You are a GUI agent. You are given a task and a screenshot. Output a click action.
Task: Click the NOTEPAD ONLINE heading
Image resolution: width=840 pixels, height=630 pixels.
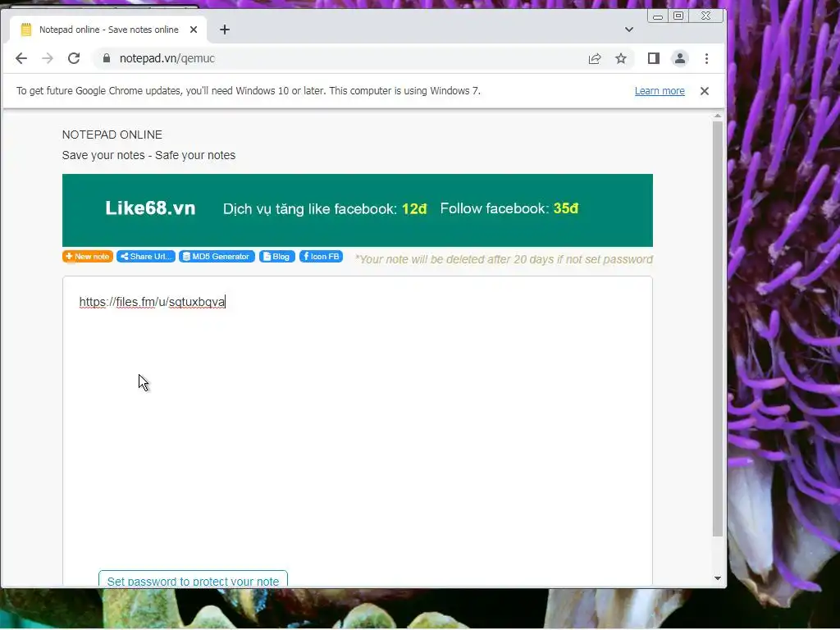click(x=112, y=135)
